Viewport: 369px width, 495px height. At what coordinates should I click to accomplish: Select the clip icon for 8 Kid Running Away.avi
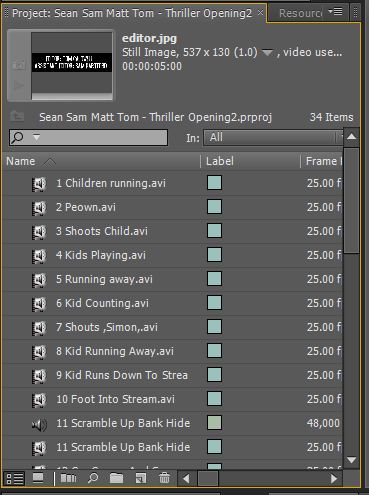click(39, 352)
